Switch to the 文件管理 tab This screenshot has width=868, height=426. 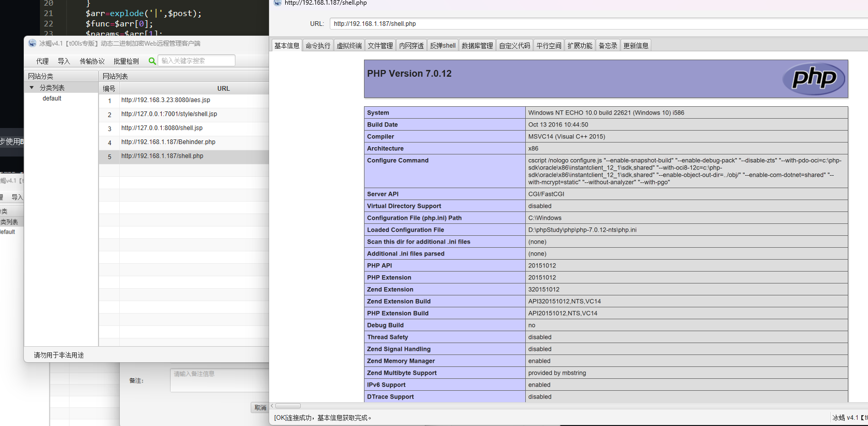380,46
